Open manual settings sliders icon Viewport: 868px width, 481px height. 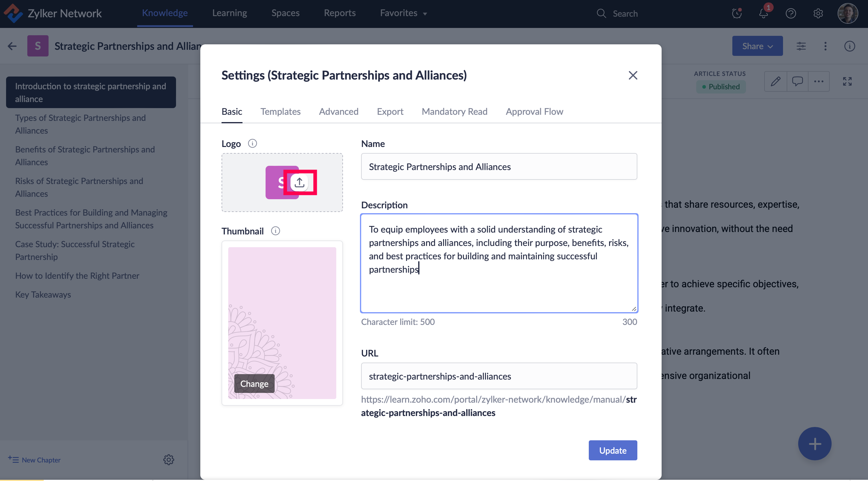point(801,46)
